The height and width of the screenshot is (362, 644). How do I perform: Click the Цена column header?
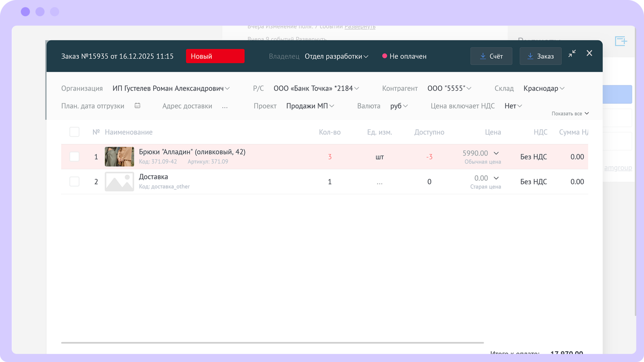493,132
